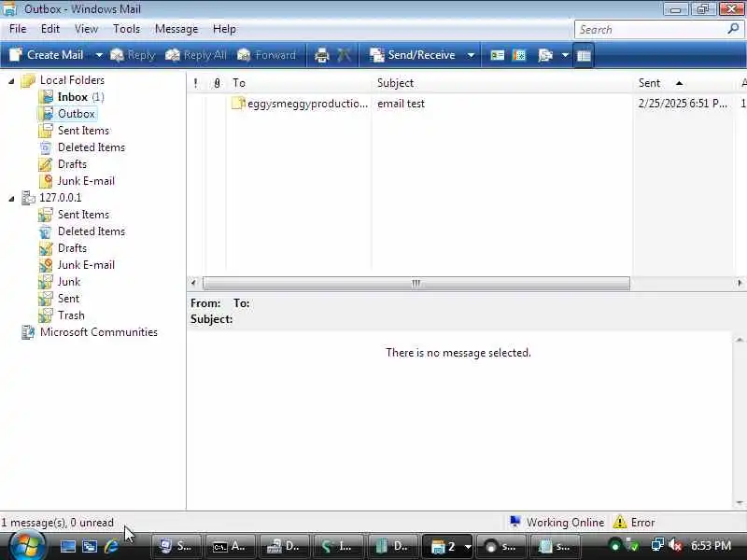Select the eggysmeggyproductio... recipient cell
This screenshot has height=560, width=747.
pyautogui.click(x=299, y=104)
